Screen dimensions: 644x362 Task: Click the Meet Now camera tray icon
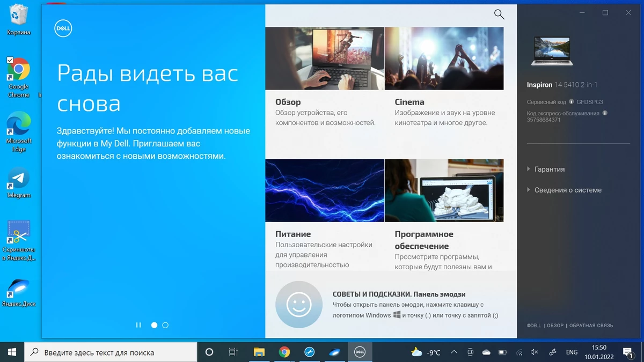coord(470,352)
